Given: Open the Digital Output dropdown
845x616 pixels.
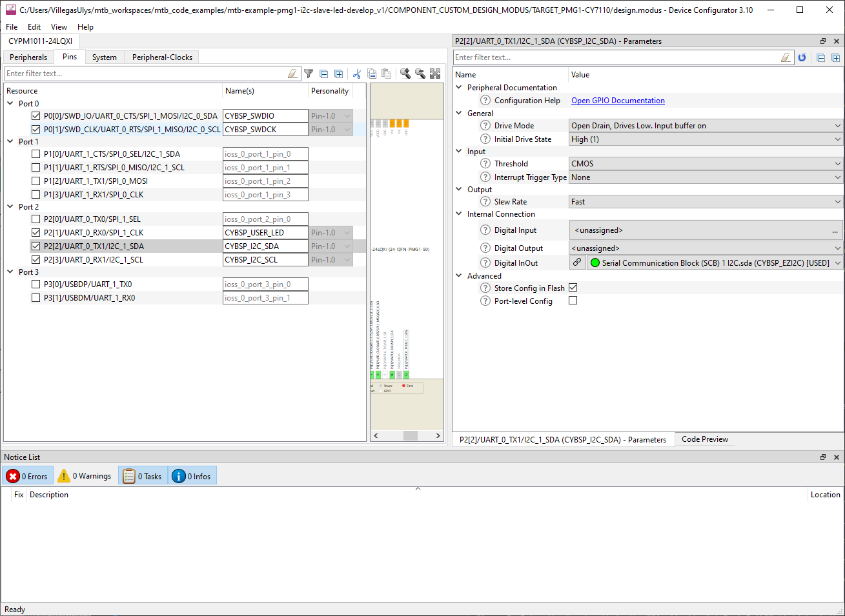Looking at the screenshot, I should click(x=706, y=248).
